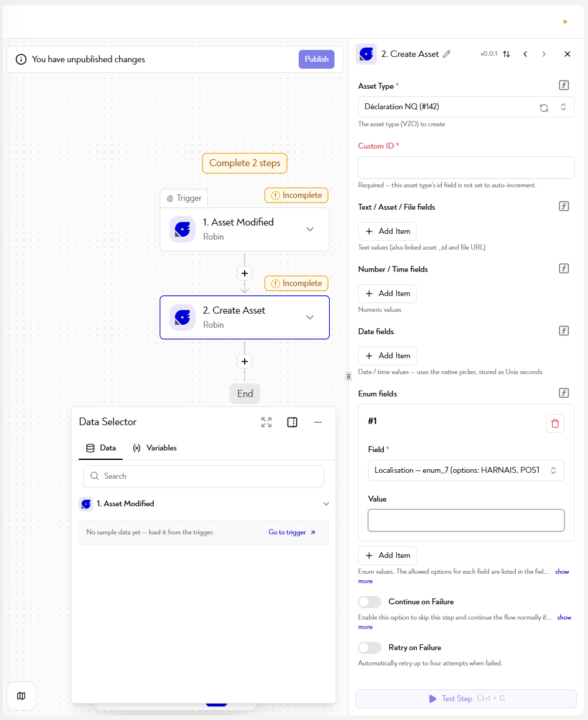Image resolution: width=588 pixels, height=720 pixels.
Task: Click the Publish button
Action: pos(317,59)
